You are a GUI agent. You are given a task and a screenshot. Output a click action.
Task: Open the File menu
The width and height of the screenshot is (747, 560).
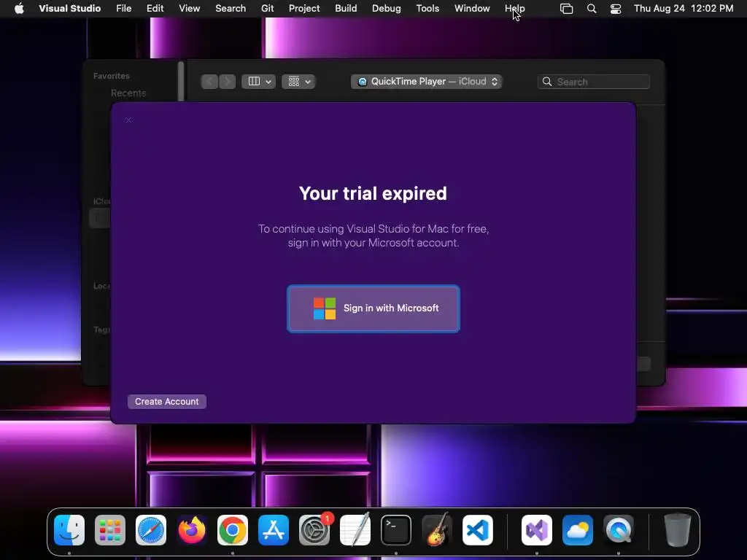pos(124,9)
